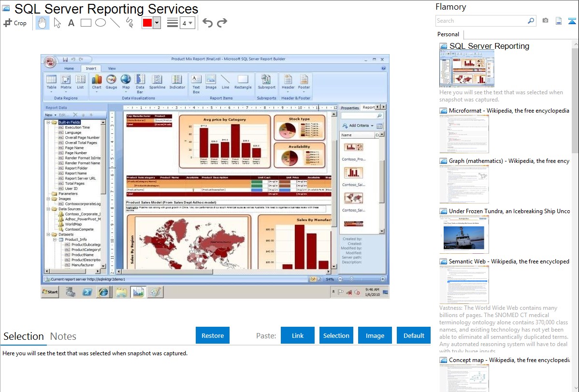Activate the Crop tool in Flamory toolbar

pyautogui.click(x=15, y=23)
